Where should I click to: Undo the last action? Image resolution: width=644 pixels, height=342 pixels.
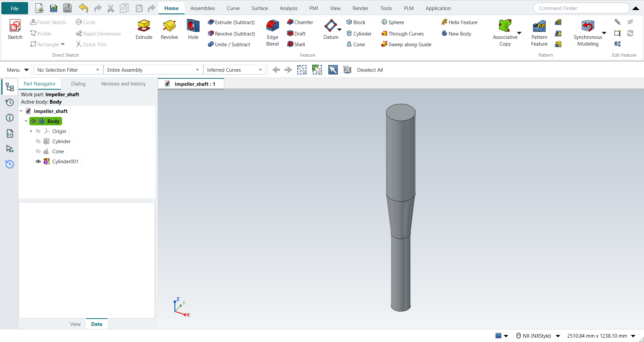click(x=84, y=8)
